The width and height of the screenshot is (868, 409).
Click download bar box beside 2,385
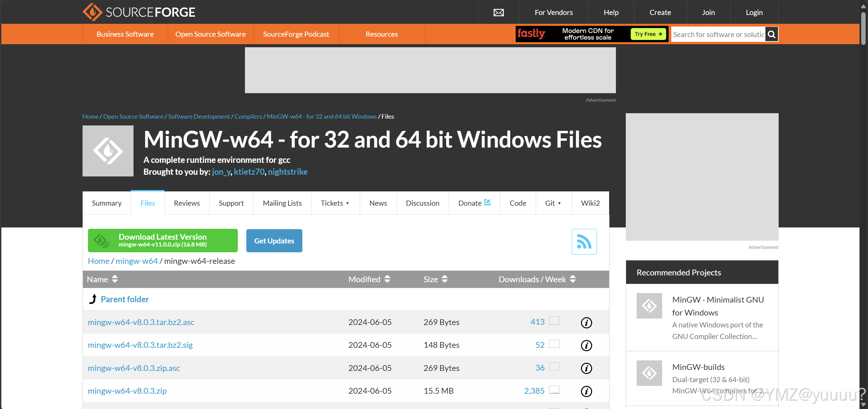coord(554,390)
